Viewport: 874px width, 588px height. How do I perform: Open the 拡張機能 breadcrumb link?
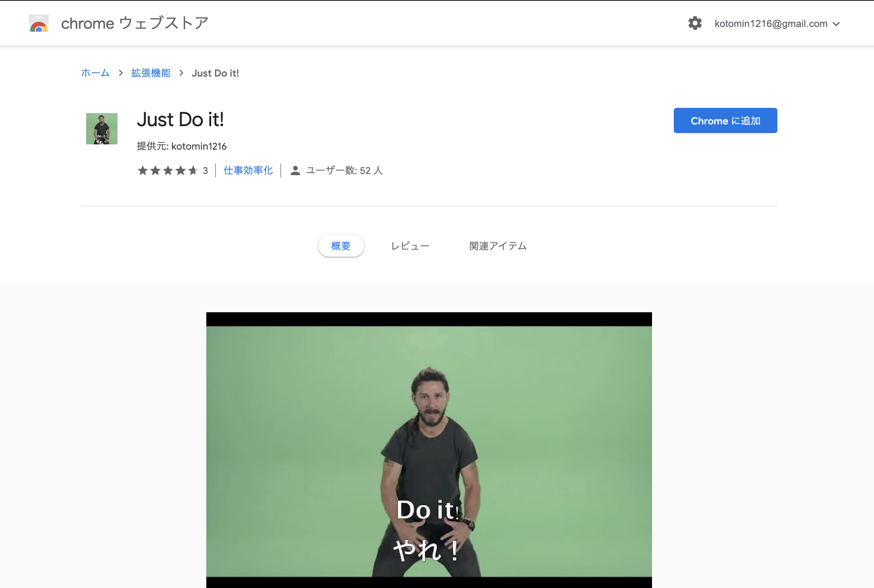tap(151, 73)
